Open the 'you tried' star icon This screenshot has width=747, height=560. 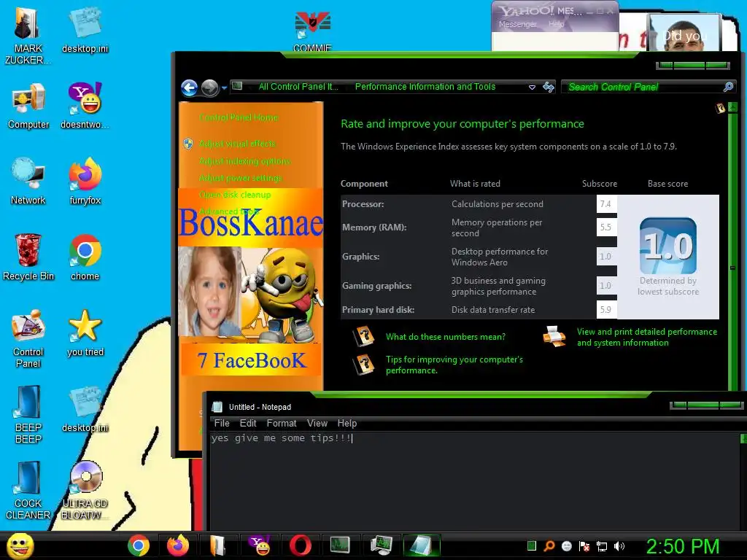point(85,333)
